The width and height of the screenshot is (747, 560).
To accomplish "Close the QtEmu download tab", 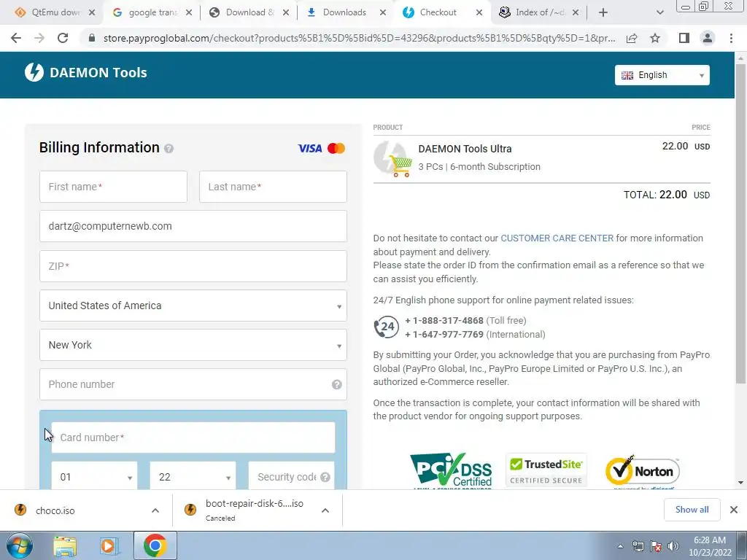I will coord(92,12).
